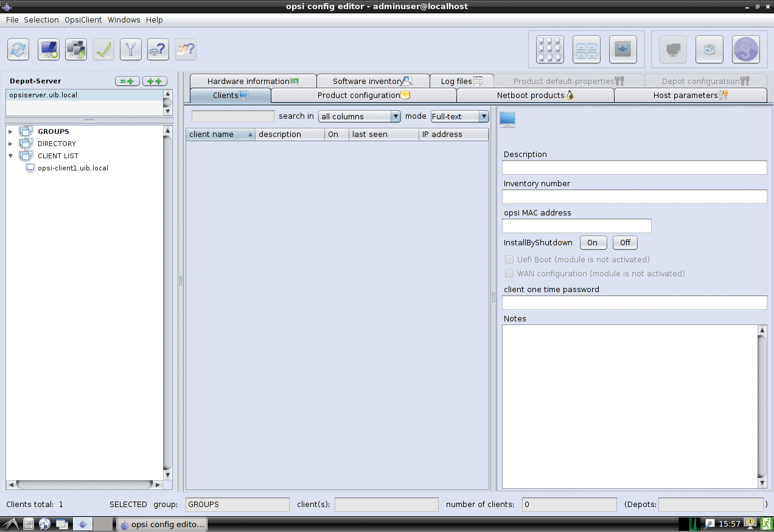Click the check client connection icon
774x532 pixels.
(158, 49)
